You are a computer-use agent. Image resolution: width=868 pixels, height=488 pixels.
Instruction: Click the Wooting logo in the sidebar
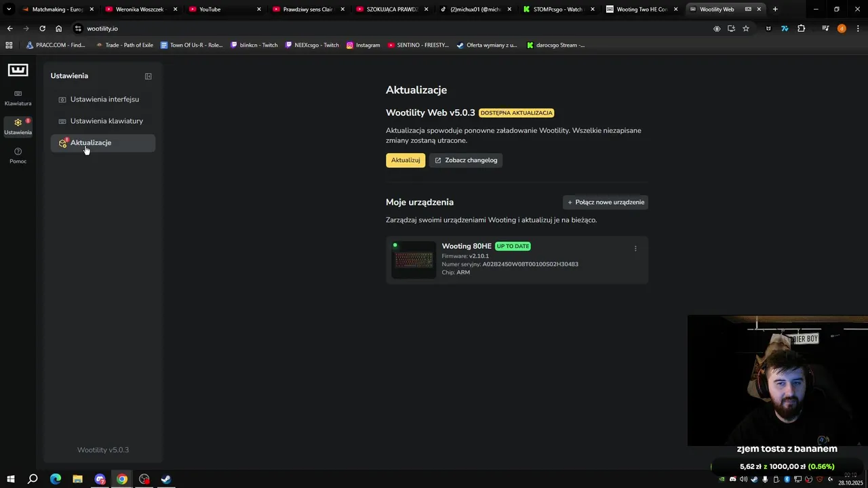pyautogui.click(x=18, y=70)
